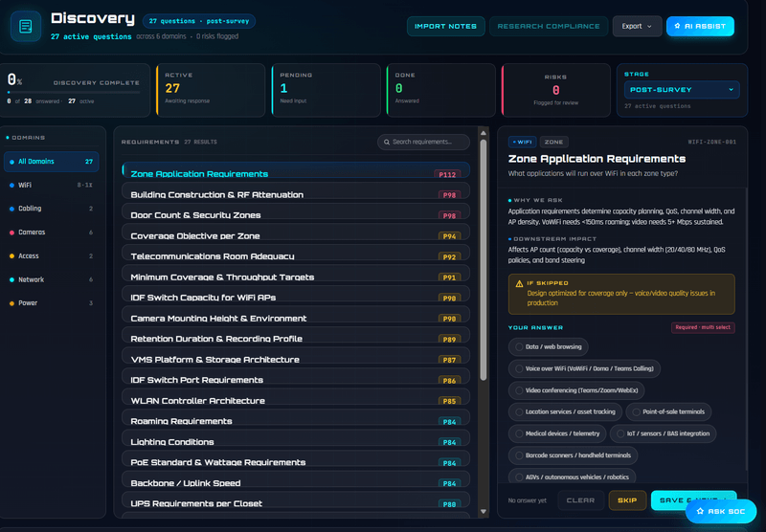Click Save & Next button

click(693, 500)
